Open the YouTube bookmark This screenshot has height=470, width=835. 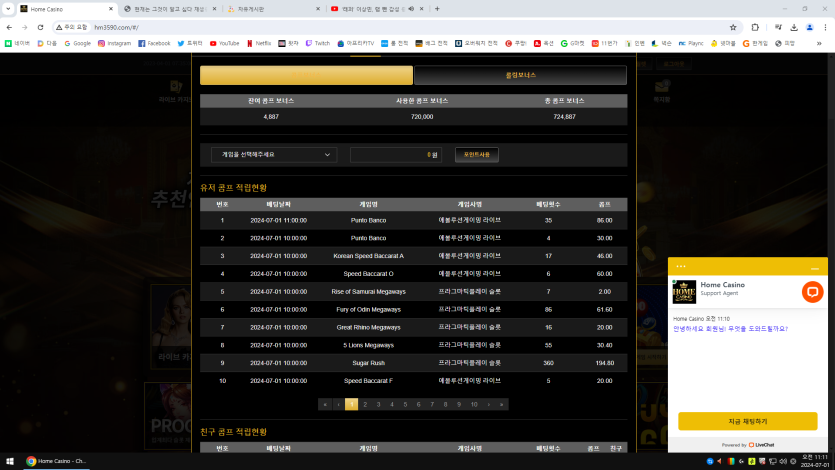click(224, 43)
